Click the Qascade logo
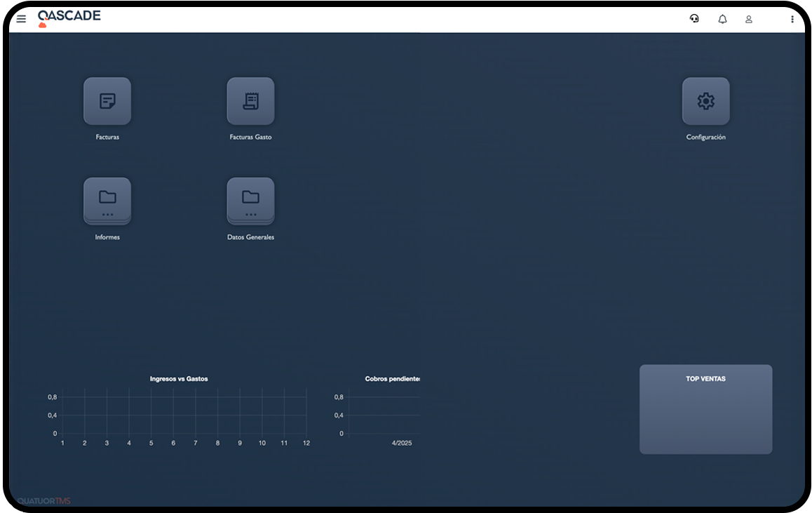Image resolution: width=812 pixels, height=513 pixels. click(x=69, y=18)
